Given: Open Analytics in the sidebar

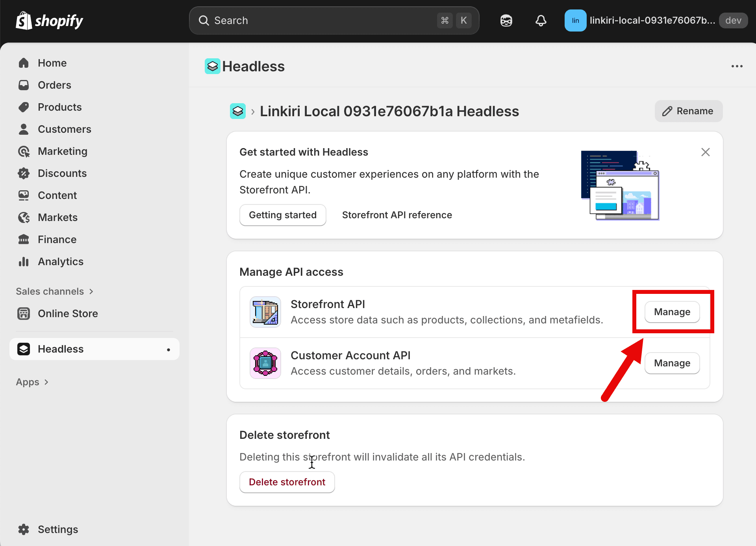Looking at the screenshot, I should coord(60,262).
